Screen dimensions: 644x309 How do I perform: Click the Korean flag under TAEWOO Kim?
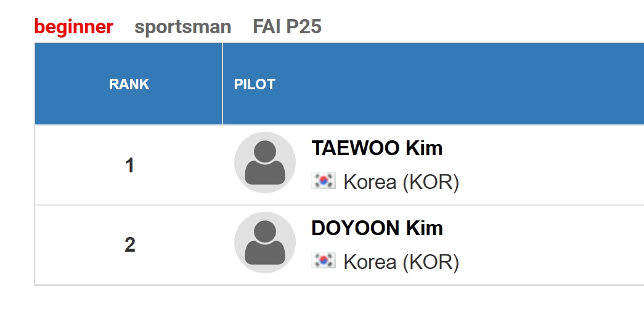click(x=324, y=181)
